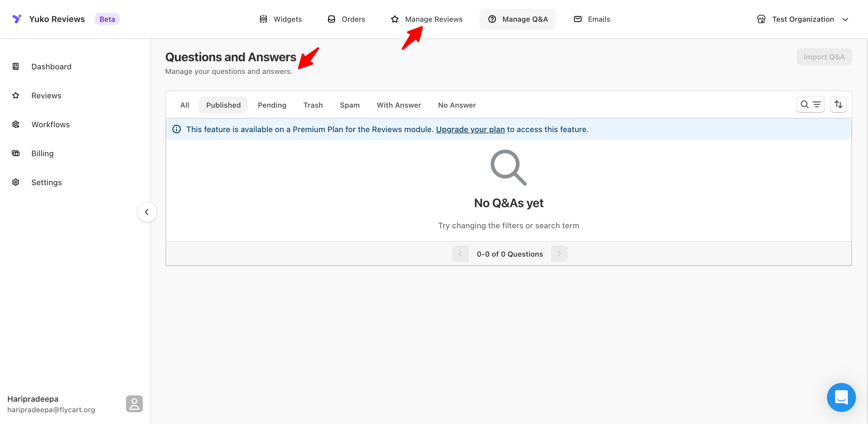The width and height of the screenshot is (868, 424).
Task: Click the user avatar icon
Action: click(x=134, y=403)
